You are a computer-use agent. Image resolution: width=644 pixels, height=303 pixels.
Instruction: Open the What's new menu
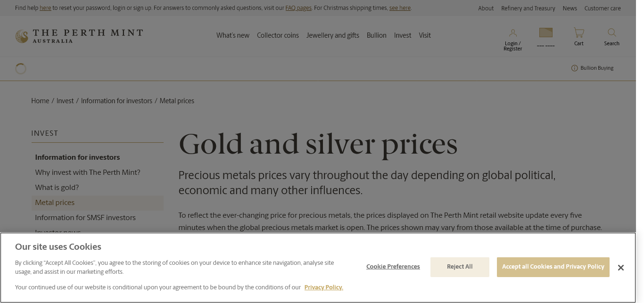[x=233, y=35]
